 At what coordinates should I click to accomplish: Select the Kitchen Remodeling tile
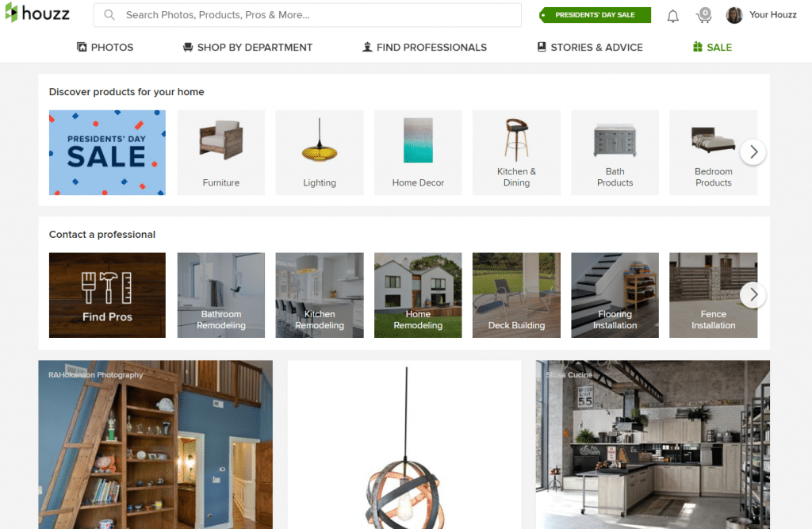click(320, 295)
